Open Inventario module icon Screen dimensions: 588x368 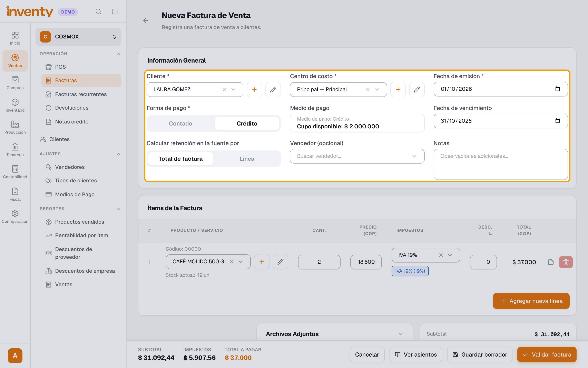click(15, 105)
